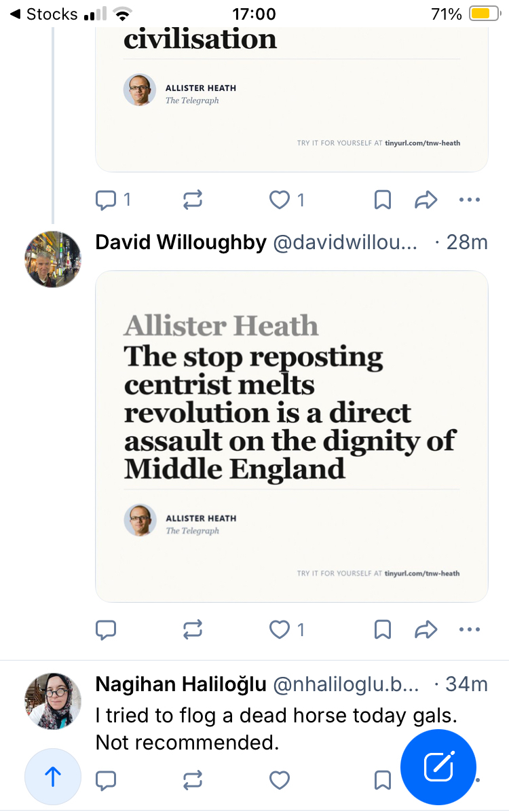
Task: Tap the compose new post button
Action: 438,767
